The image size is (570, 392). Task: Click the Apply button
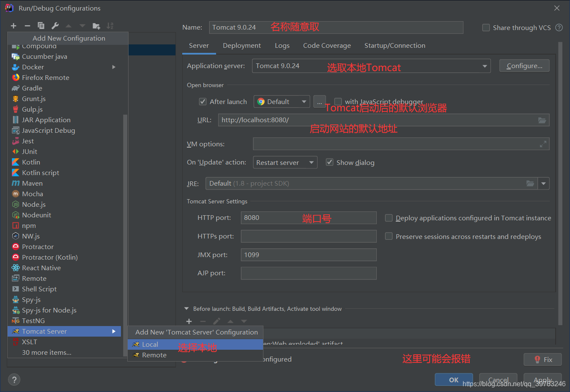click(x=543, y=380)
